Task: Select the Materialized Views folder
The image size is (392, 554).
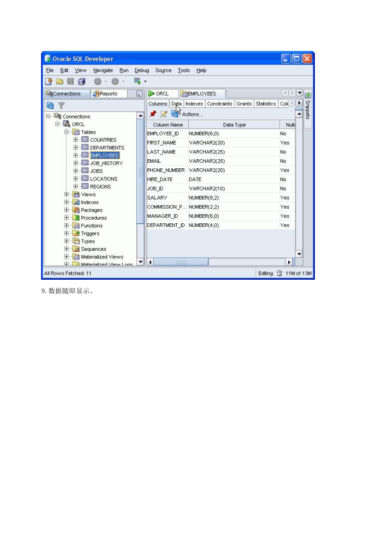Action: click(x=102, y=257)
